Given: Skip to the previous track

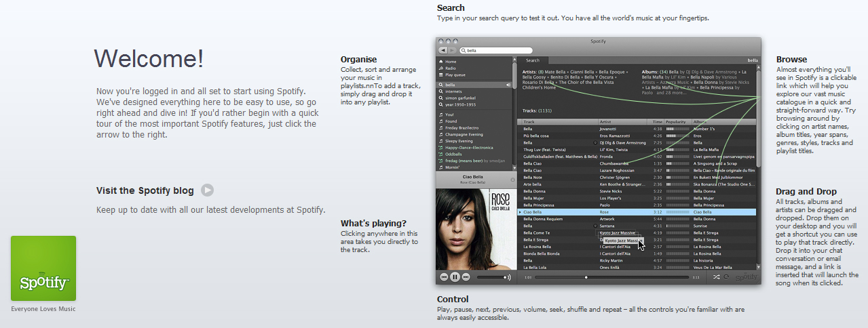Looking at the screenshot, I should pyautogui.click(x=445, y=277).
